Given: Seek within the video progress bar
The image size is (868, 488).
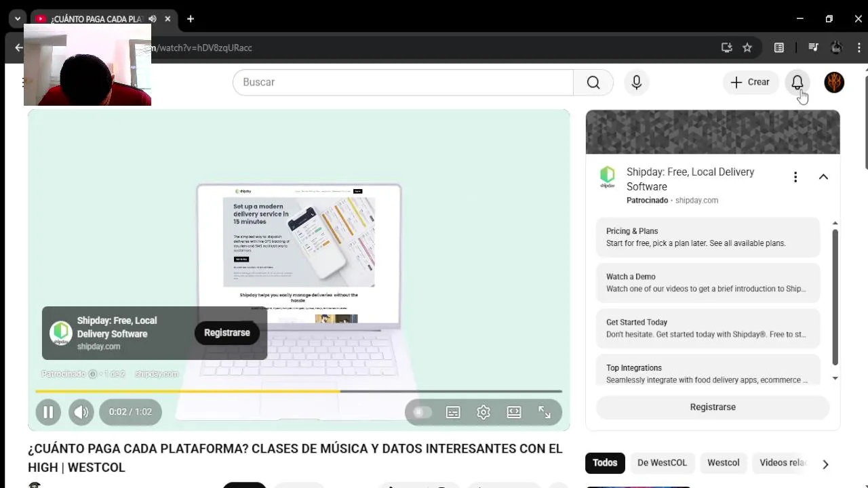Looking at the screenshot, I should point(298,391).
